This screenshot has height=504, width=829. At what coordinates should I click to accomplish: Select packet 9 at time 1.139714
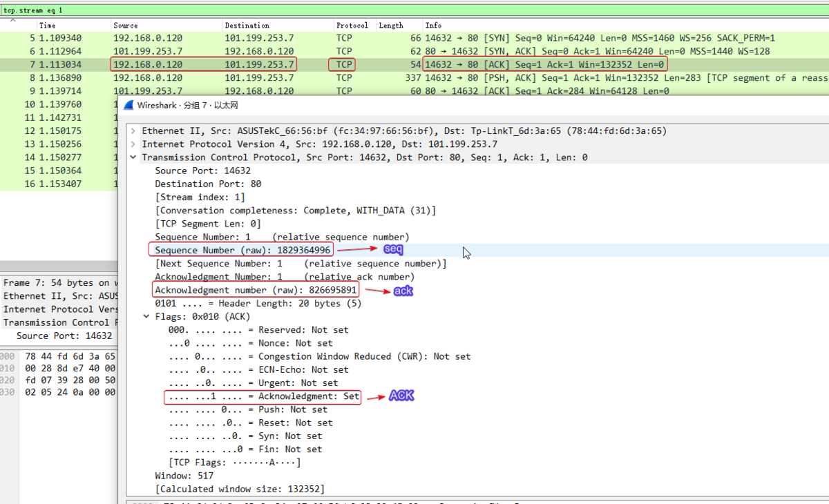tap(414, 90)
